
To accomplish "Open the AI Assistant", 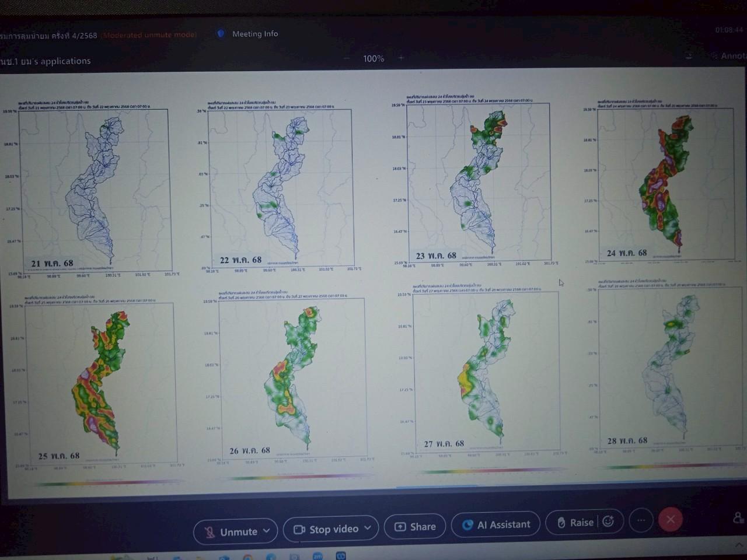I will tap(497, 524).
